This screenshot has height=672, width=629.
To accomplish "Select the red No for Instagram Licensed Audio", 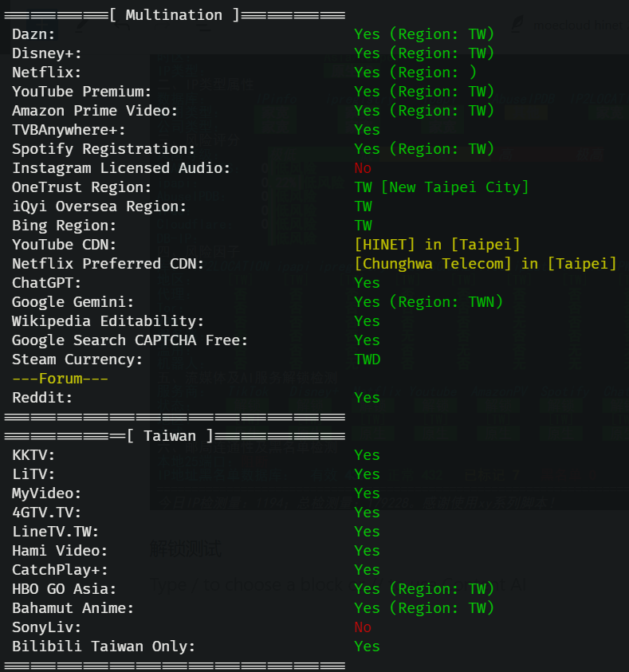I will coord(363,168).
